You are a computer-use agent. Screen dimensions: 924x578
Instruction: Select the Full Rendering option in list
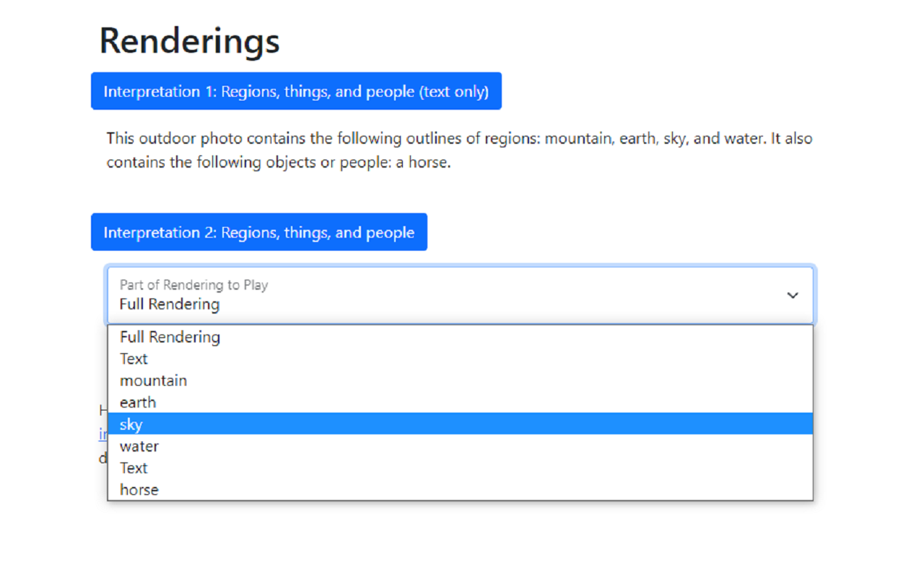coord(170,337)
